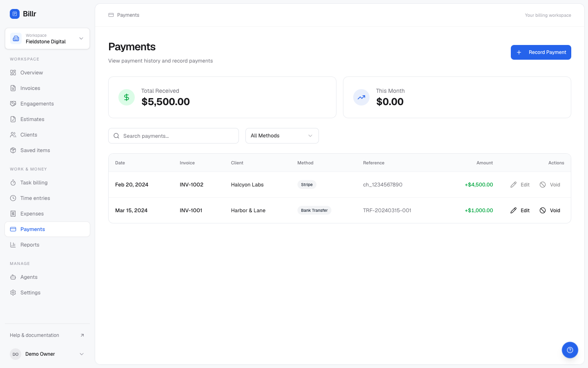
Task: Edit the Halcyon Labs payment
Action: point(520,185)
